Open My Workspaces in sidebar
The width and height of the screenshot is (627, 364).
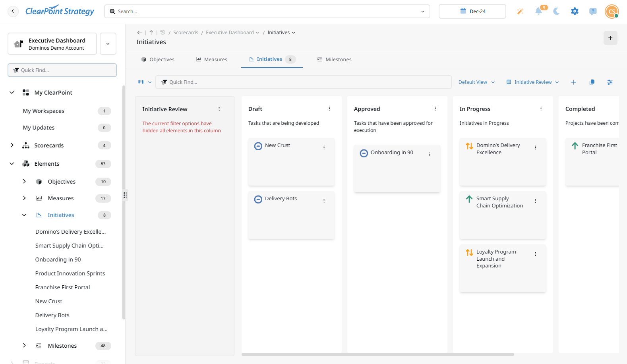pyautogui.click(x=44, y=111)
